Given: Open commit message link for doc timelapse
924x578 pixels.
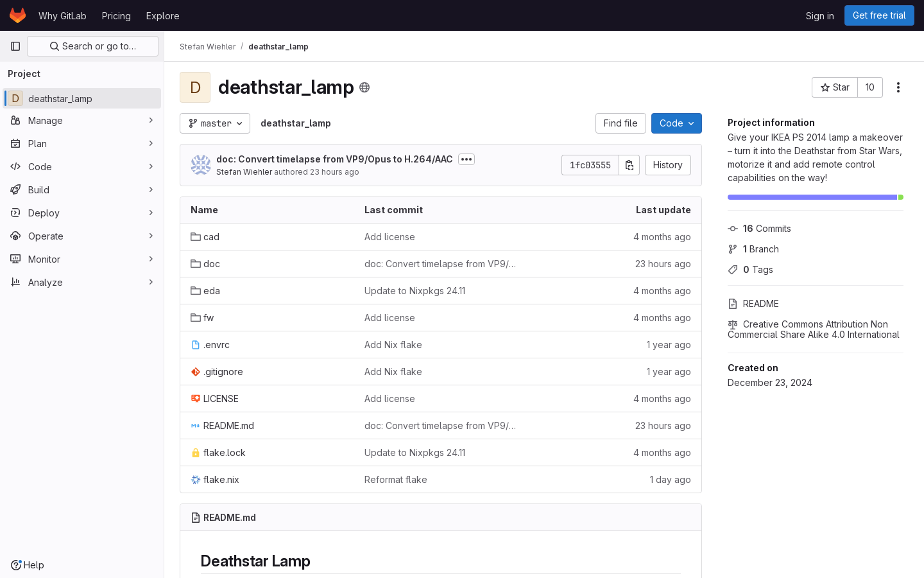Looking at the screenshot, I should tap(334, 159).
